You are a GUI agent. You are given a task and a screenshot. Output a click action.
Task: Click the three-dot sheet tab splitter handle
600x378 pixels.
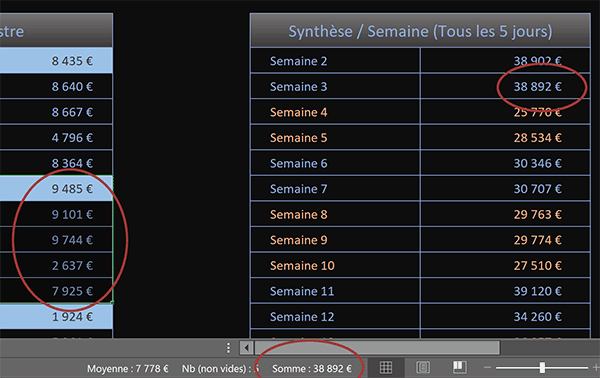pyautogui.click(x=228, y=348)
